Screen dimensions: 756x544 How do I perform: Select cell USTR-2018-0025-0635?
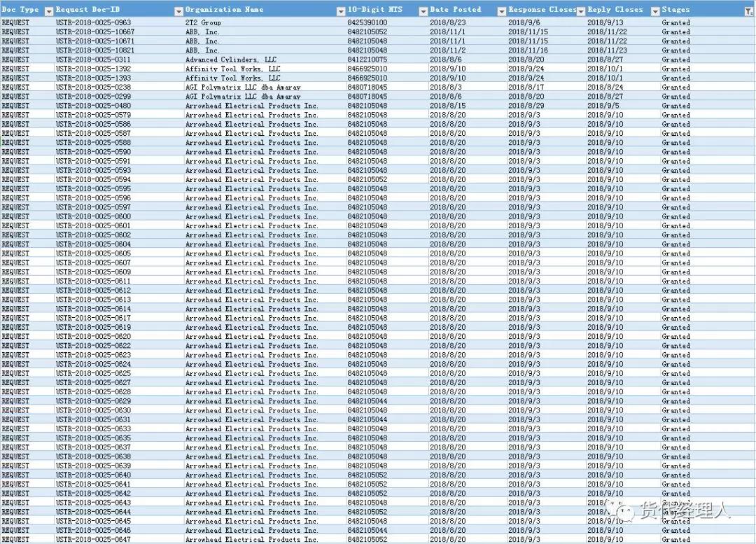coord(119,438)
